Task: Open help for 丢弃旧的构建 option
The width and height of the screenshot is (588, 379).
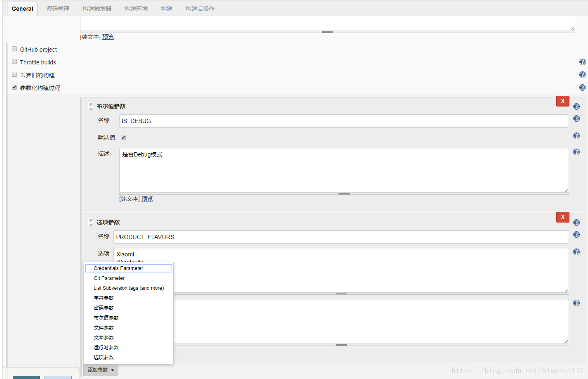Action: 582,75
